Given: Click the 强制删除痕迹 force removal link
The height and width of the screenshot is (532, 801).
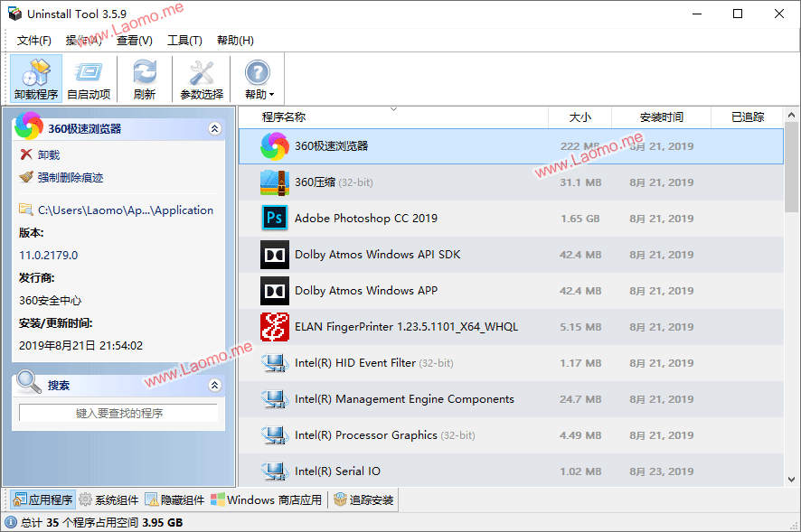Looking at the screenshot, I should coord(71,177).
